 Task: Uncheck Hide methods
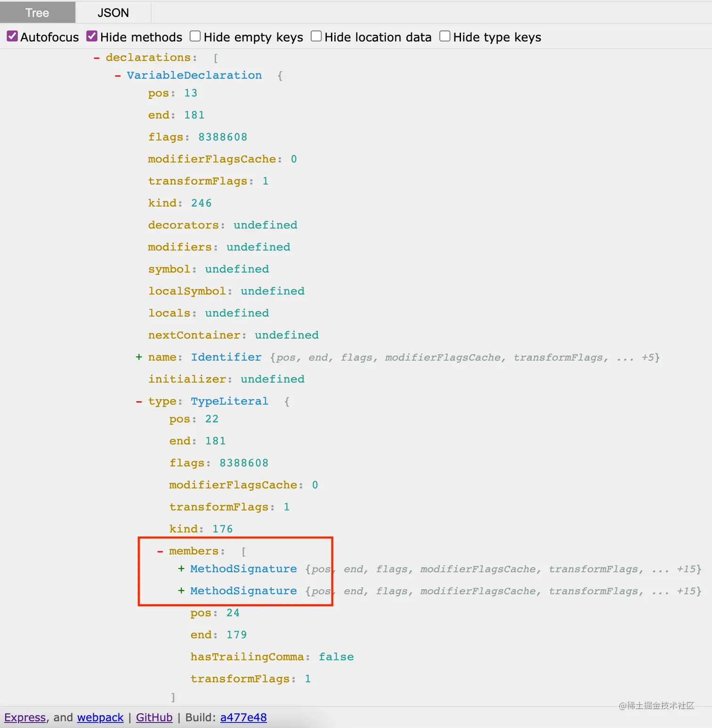coord(92,36)
